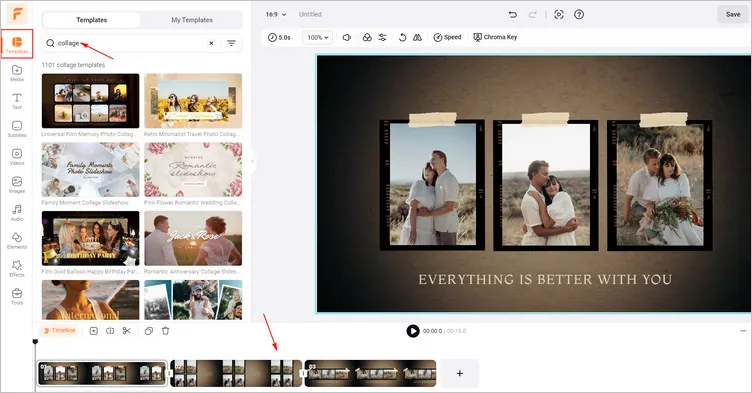Select scene 01 in timeline

coord(102,373)
